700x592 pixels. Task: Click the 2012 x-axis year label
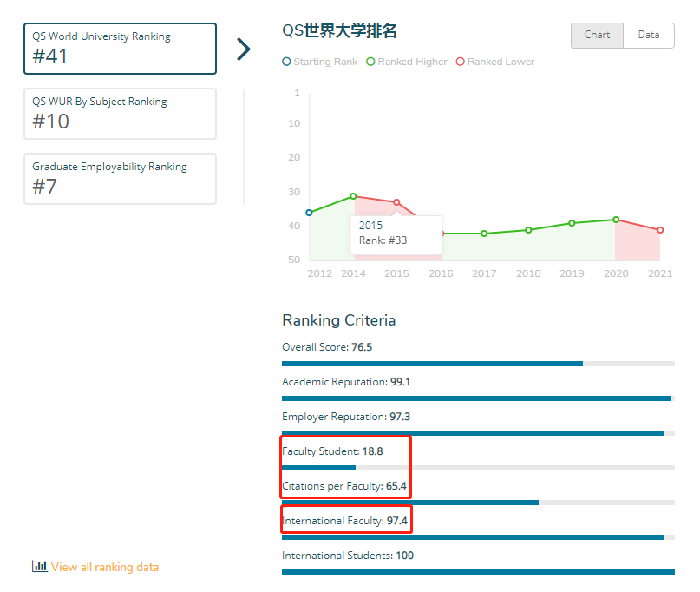pos(320,273)
